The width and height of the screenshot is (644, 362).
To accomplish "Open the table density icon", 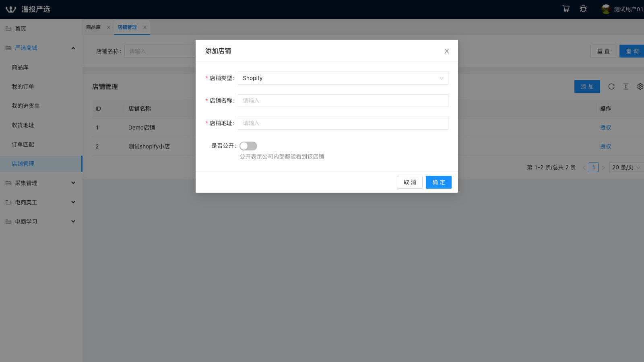I will (626, 86).
